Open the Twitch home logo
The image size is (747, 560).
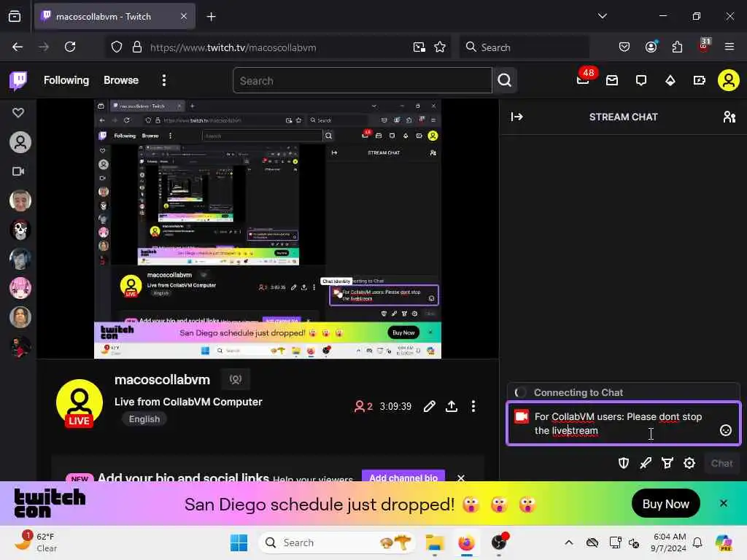18,80
